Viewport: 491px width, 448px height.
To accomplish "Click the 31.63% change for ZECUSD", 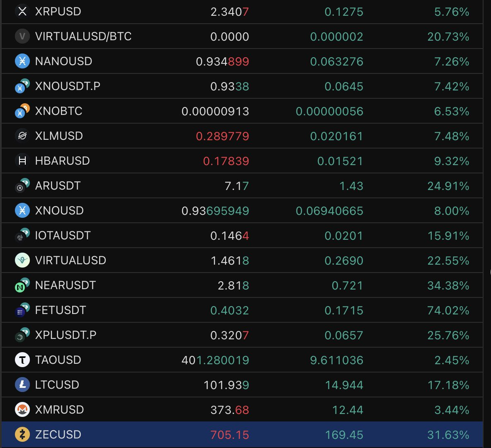I will 448,435.
